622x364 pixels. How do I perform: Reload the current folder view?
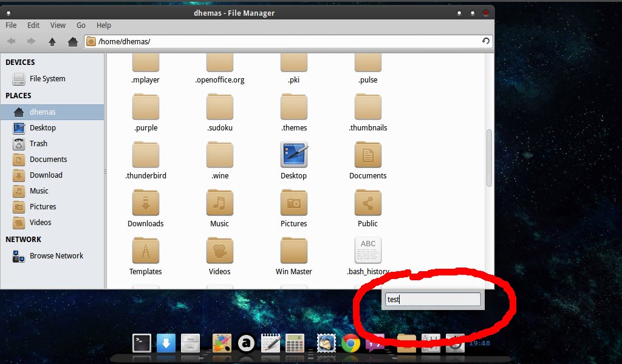click(x=485, y=41)
